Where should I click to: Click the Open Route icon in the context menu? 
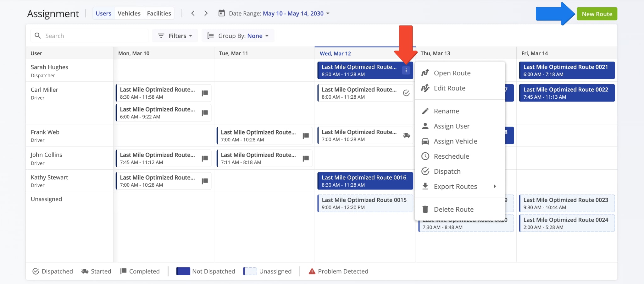point(425,73)
